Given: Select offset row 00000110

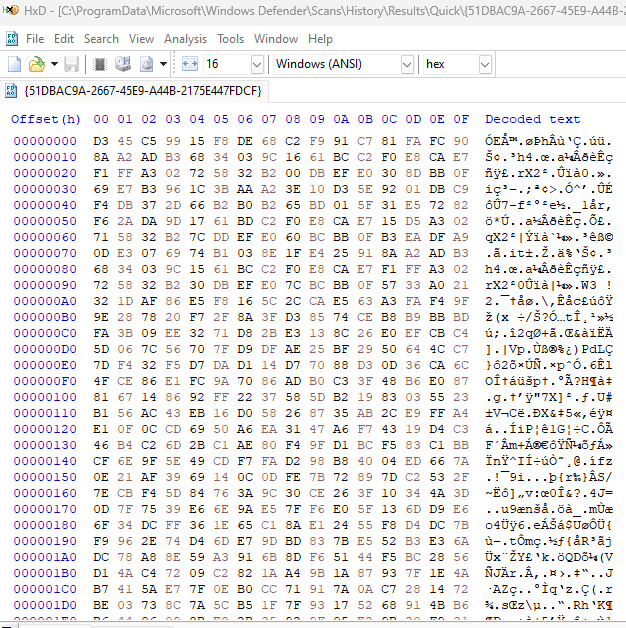Looking at the screenshot, I should (x=45, y=413).
